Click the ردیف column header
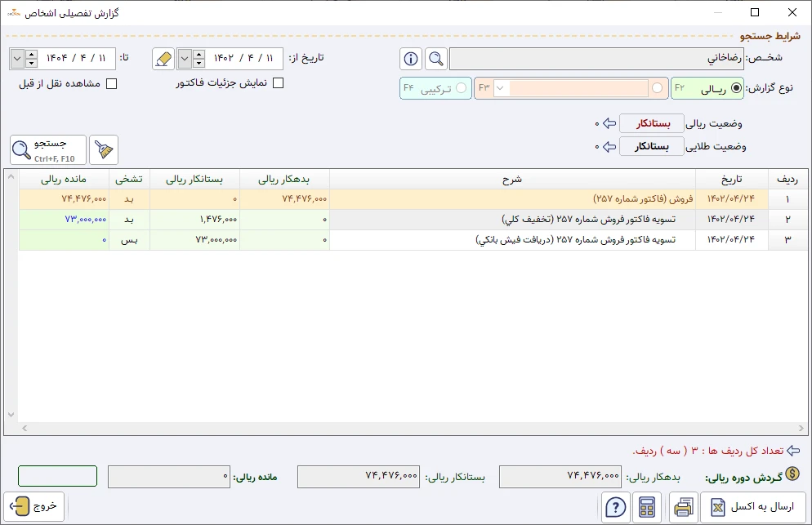Image resolution: width=812 pixels, height=525 pixels. click(787, 179)
